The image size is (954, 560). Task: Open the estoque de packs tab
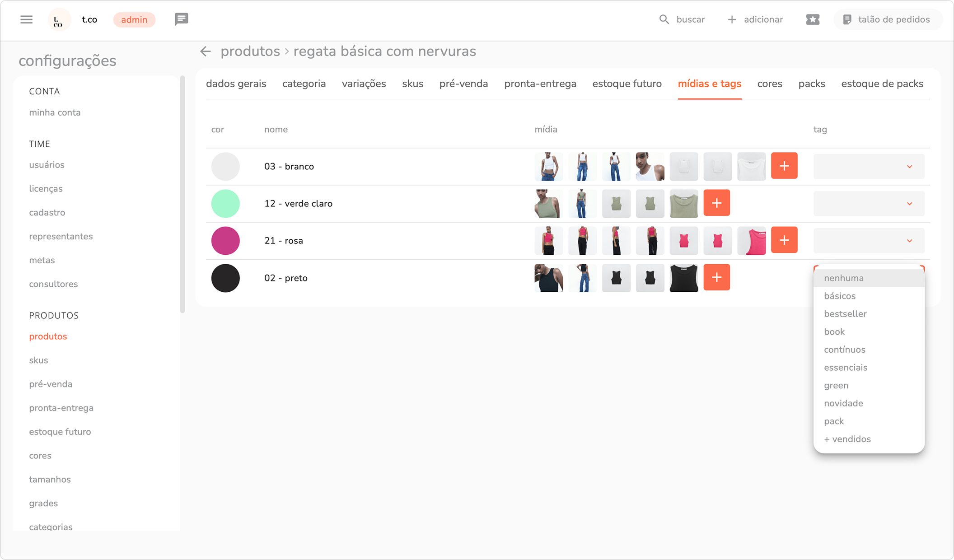pyautogui.click(x=882, y=84)
